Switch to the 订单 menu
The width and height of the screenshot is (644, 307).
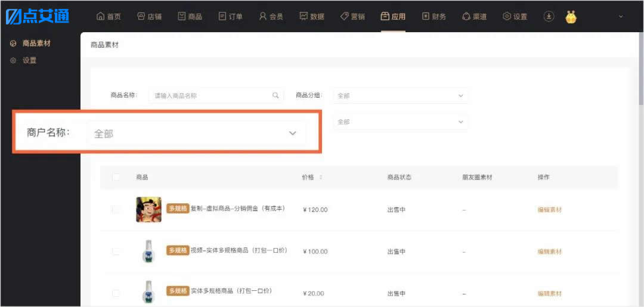pos(230,17)
